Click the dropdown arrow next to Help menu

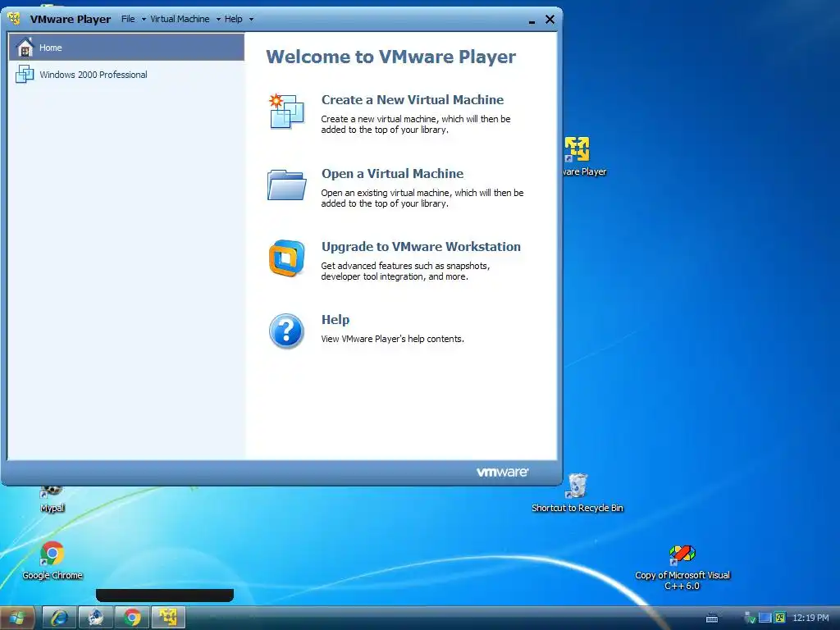(251, 20)
